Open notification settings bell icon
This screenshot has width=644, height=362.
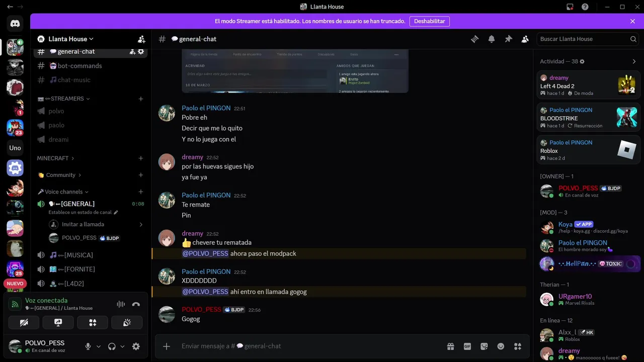click(492, 39)
